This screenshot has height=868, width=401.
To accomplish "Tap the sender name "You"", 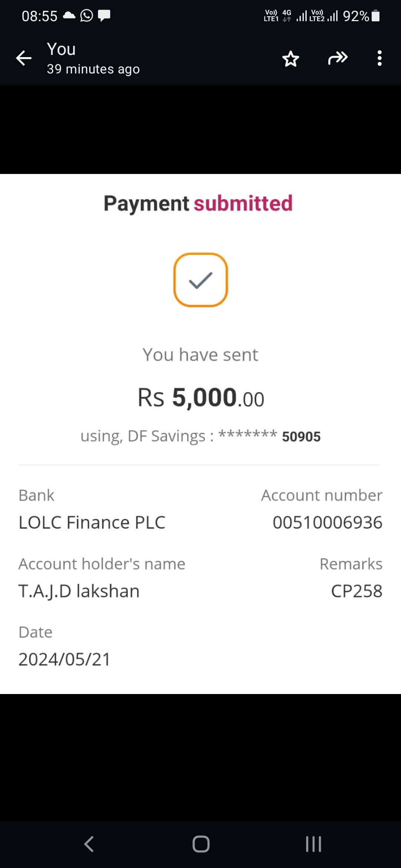I will (61, 49).
